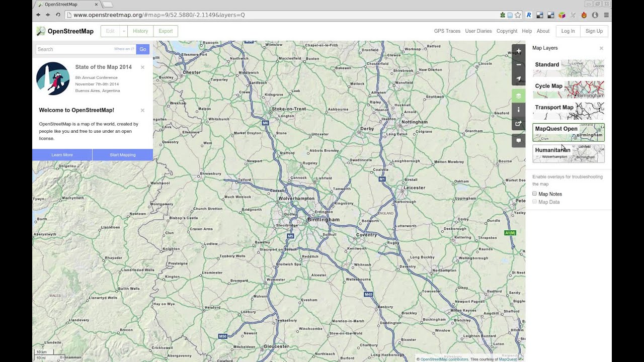Image resolution: width=644 pixels, height=362 pixels.
Task: Dismiss the Welcome to OpenStreetMap box
Action: click(x=142, y=110)
